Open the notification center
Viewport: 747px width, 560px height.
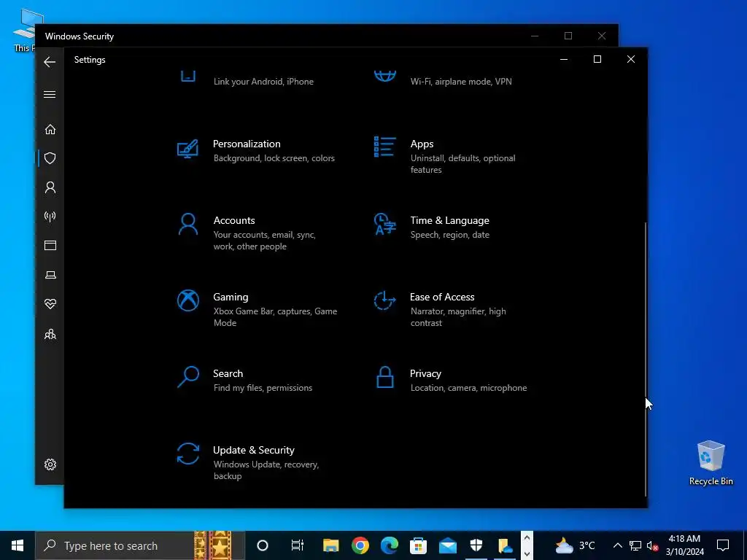723,545
